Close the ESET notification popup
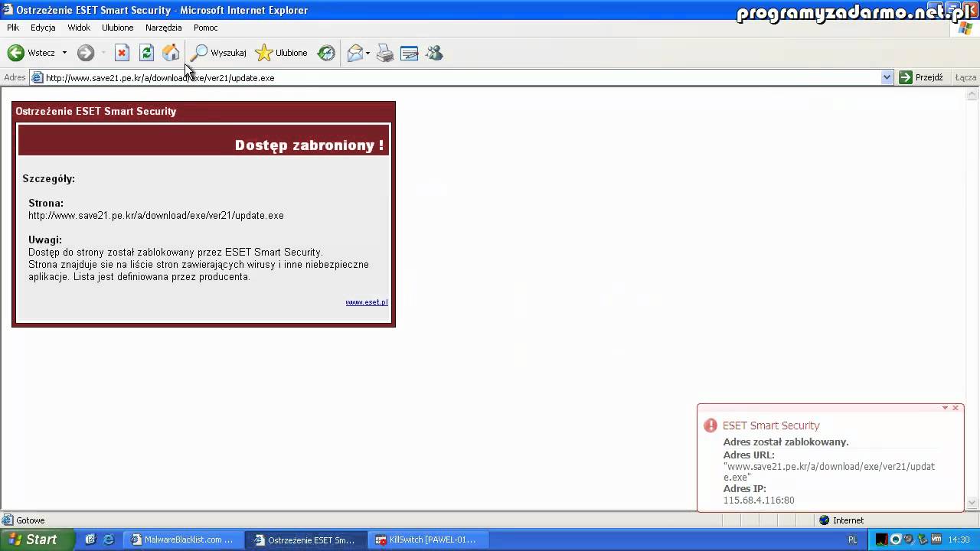Screen dimensions: 980x551 coord(955,408)
